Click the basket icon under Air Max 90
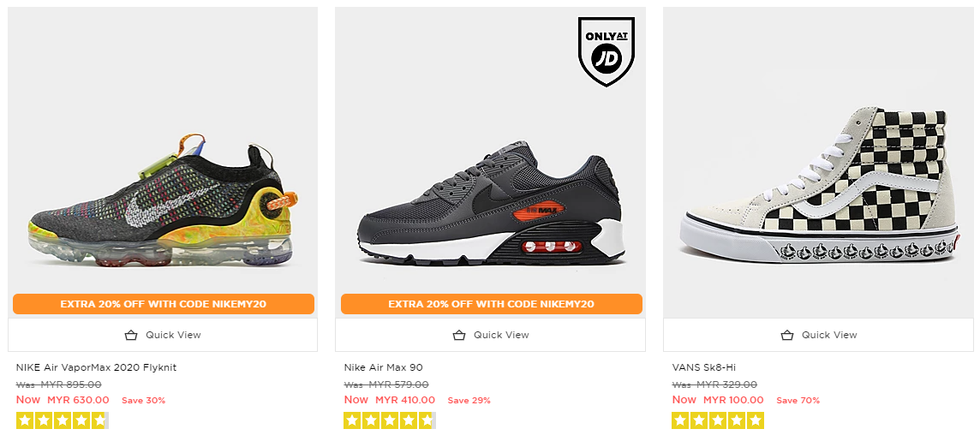The image size is (980, 435). click(459, 335)
